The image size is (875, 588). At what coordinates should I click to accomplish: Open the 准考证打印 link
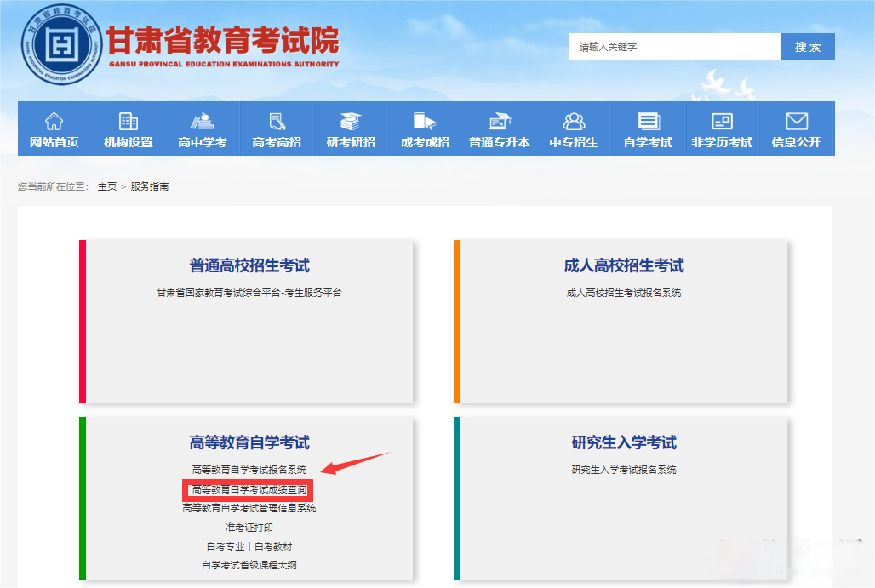point(249,528)
